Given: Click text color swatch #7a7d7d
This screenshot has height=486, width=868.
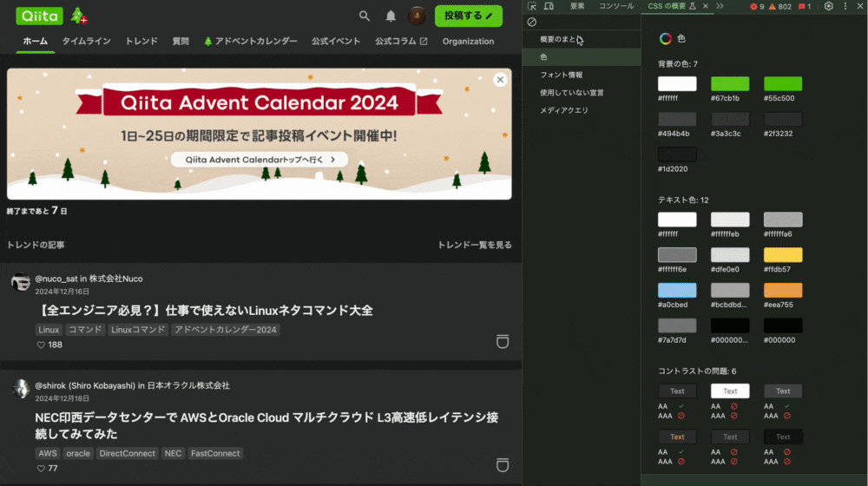Looking at the screenshot, I should click(677, 325).
